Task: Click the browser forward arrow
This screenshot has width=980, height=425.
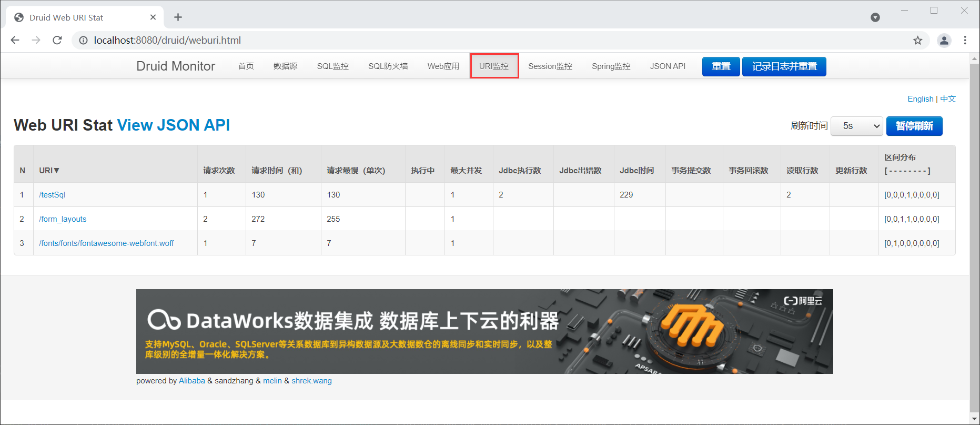Action: coord(36,40)
